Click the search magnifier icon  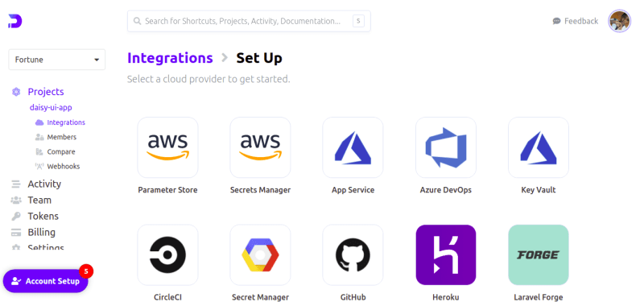tap(137, 21)
